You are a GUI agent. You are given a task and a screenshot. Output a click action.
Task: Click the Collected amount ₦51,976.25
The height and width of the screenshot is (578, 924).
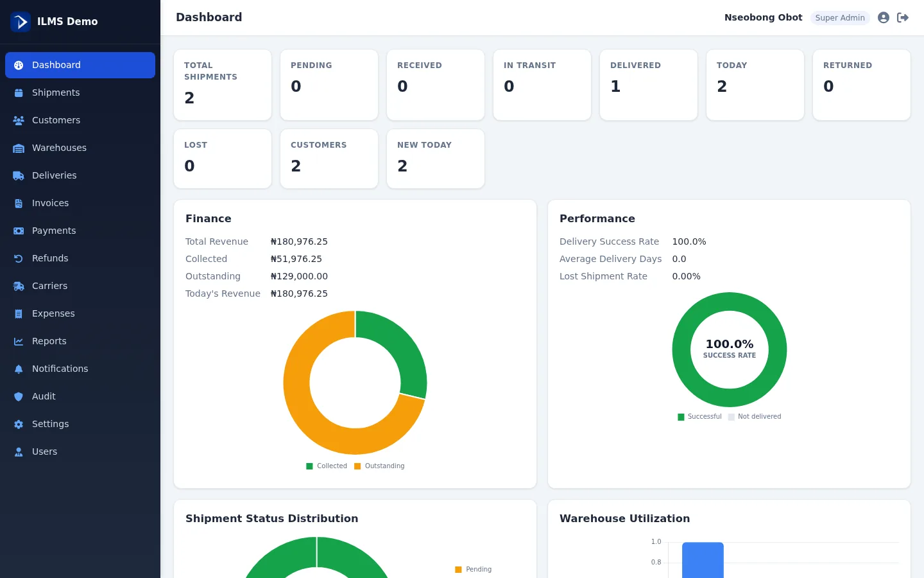(x=296, y=259)
